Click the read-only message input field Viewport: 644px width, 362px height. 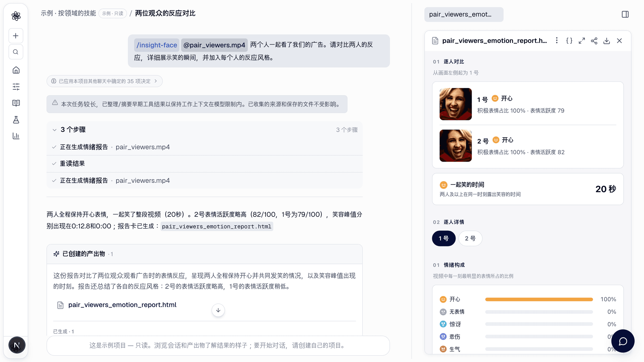(x=218, y=345)
